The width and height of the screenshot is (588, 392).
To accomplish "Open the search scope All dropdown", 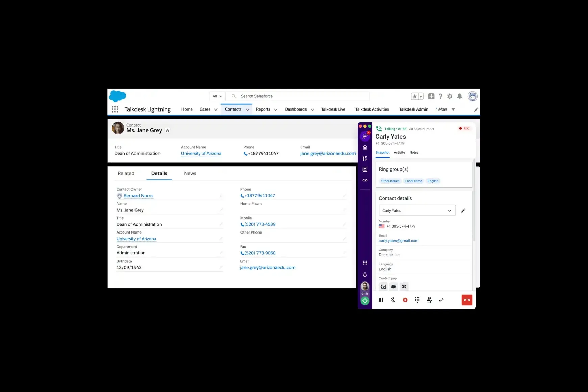I will point(217,96).
